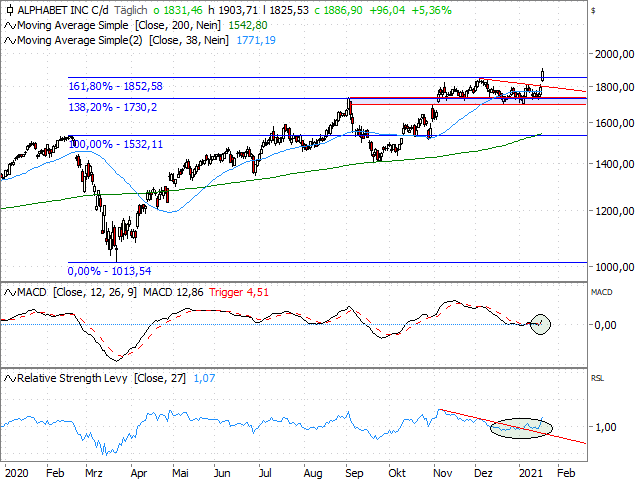Click the Relative Strength Levy value 1,07
The height and width of the screenshot is (480, 640).
tap(204, 378)
